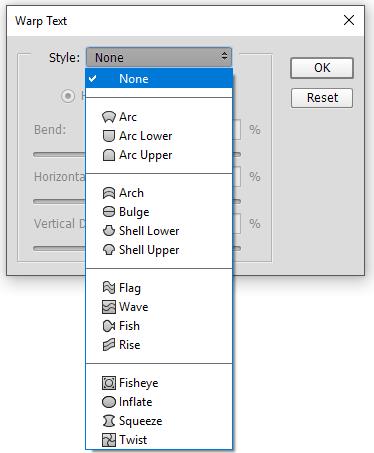Open the Style dropdown box

(159, 57)
